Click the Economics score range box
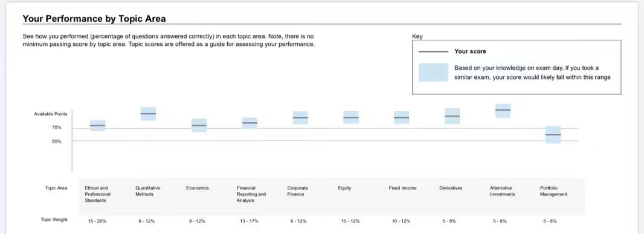The image size is (644, 234). (x=199, y=125)
